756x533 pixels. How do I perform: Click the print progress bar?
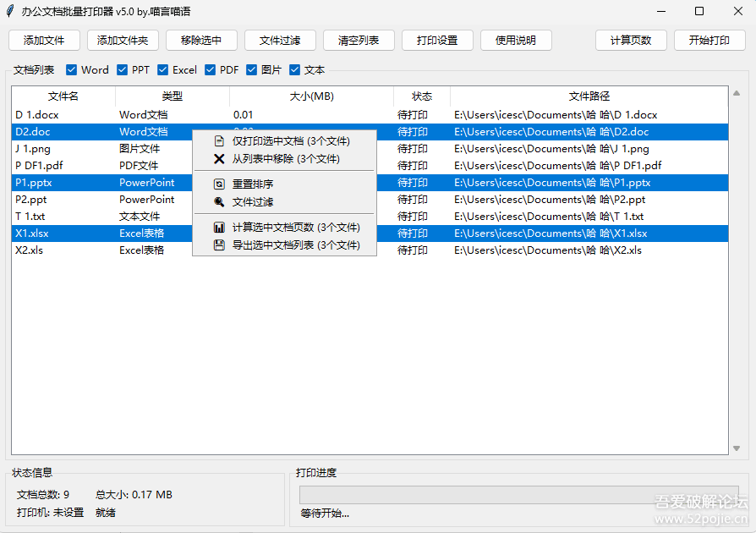518,494
